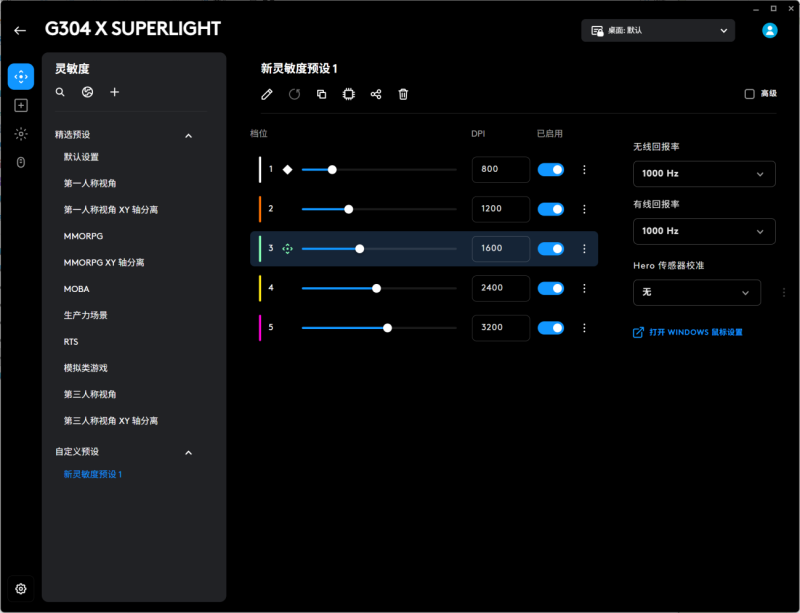Open the lighting sun-shaped sidebar icon
800x613 pixels.
coord(21,134)
